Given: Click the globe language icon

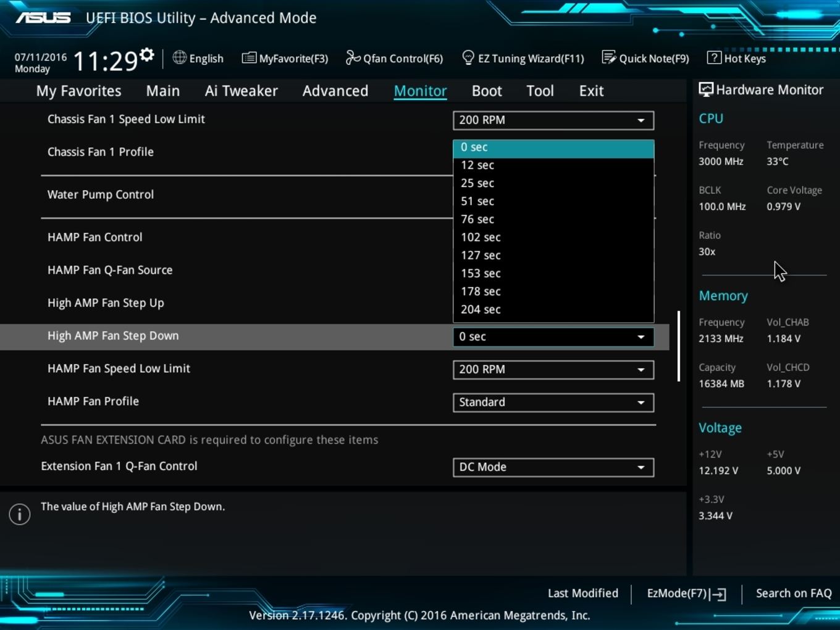Looking at the screenshot, I should click(179, 57).
